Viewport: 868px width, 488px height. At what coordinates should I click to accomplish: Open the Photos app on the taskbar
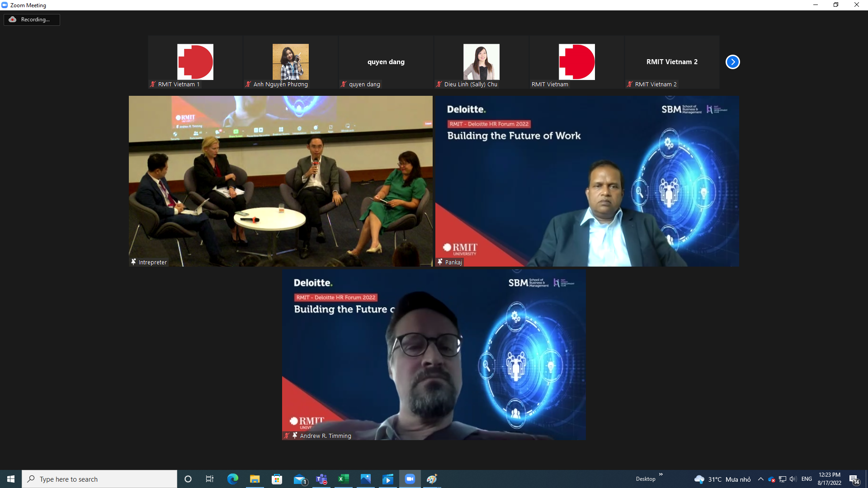click(366, 479)
